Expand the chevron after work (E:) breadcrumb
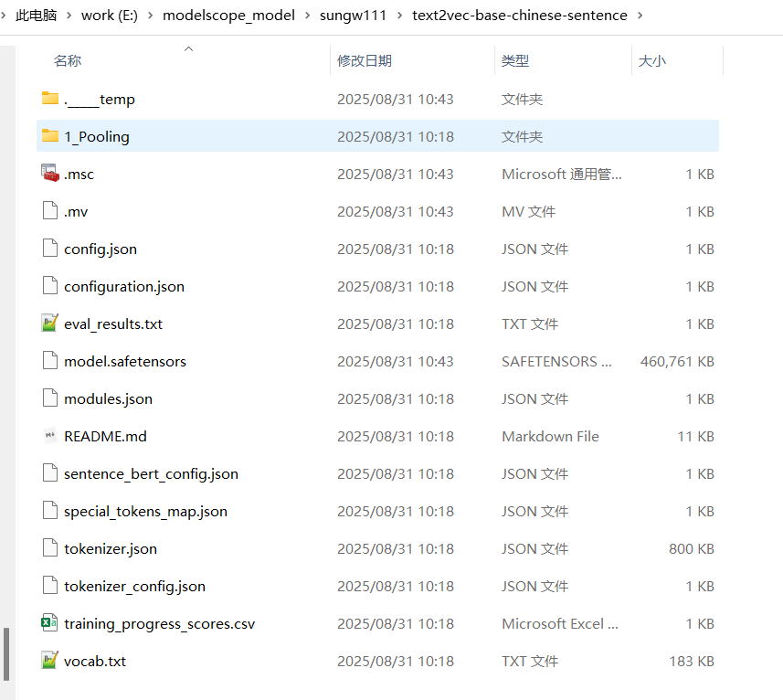 coord(151,16)
